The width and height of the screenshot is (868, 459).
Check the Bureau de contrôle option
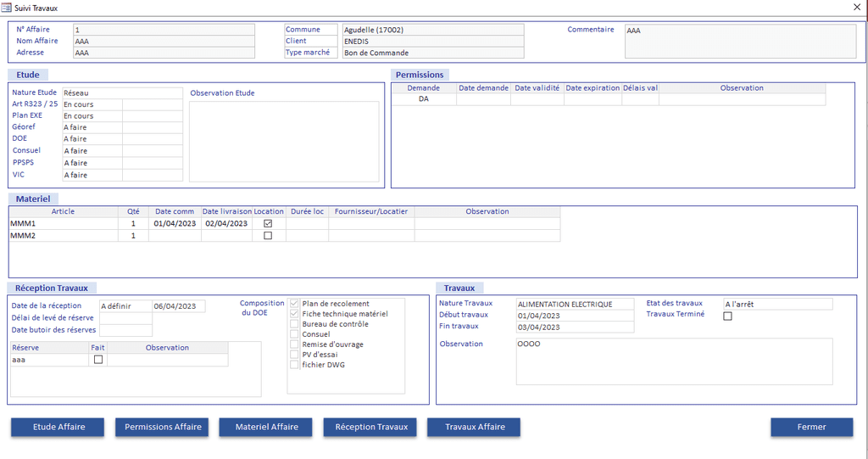tap(295, 324)
